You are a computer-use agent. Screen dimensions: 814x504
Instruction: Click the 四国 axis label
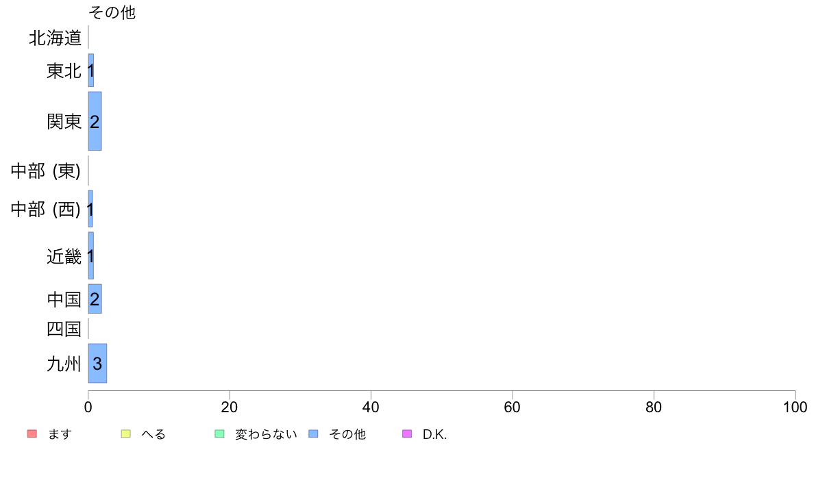(64, 329)
